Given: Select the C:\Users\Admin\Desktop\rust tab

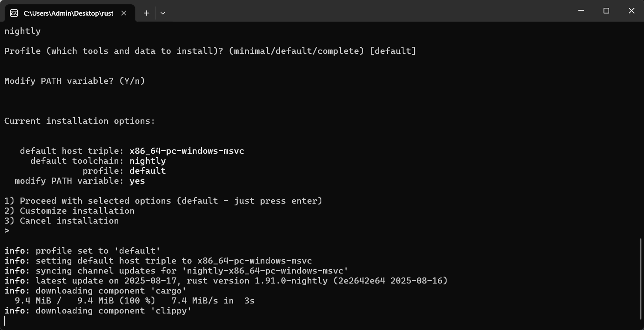Looking at the screenshot, I should click(68, 13).
